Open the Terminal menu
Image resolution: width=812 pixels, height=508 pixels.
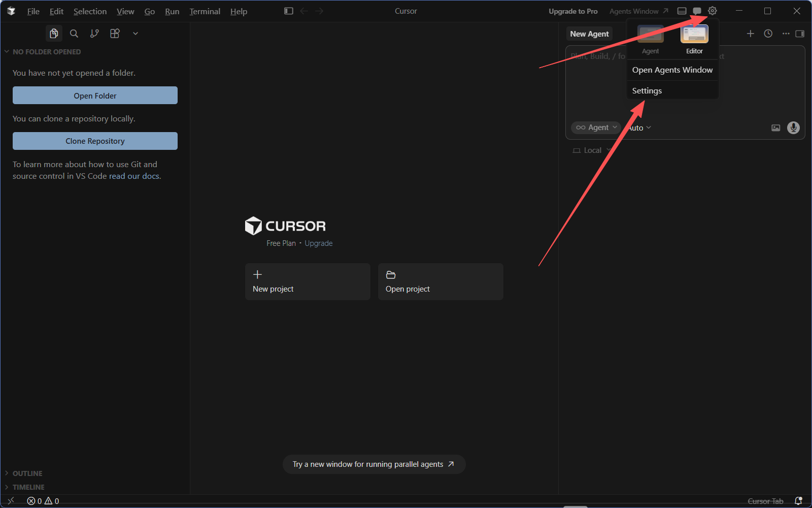click(x=205, y=11)
